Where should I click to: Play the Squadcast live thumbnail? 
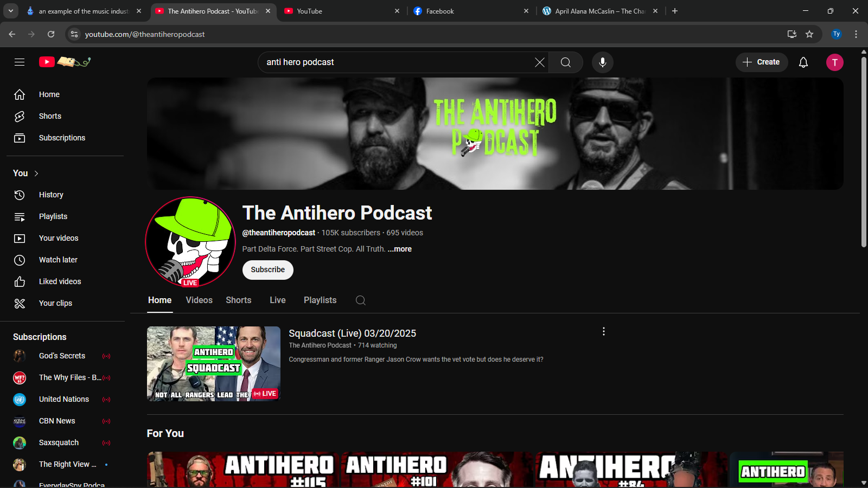[x=214, y=364]
